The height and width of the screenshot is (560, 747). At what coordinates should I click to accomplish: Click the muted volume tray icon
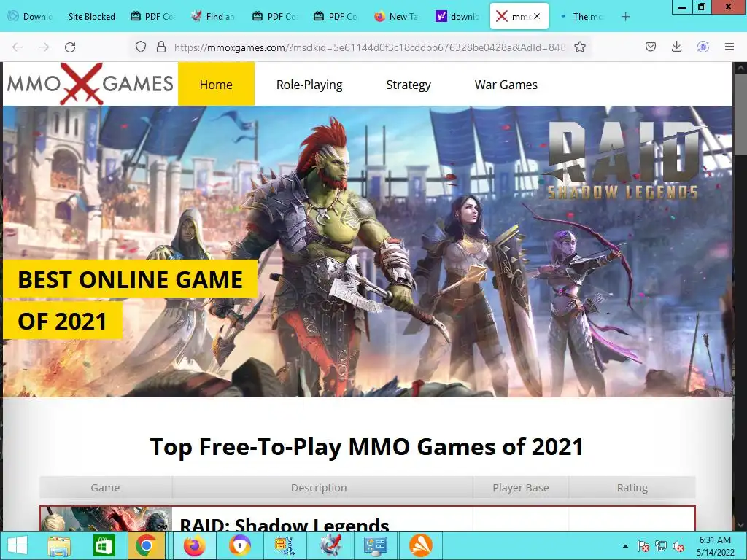678,546
